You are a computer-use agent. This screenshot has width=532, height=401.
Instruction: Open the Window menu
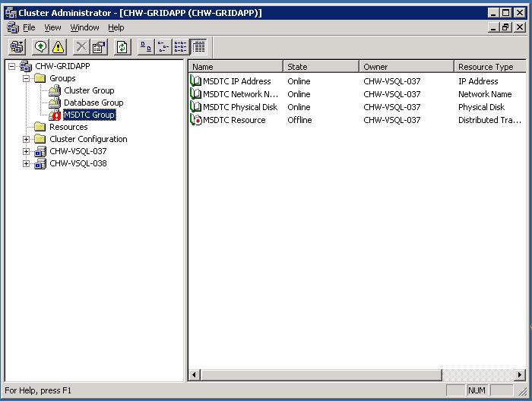[x=84, y=27]
